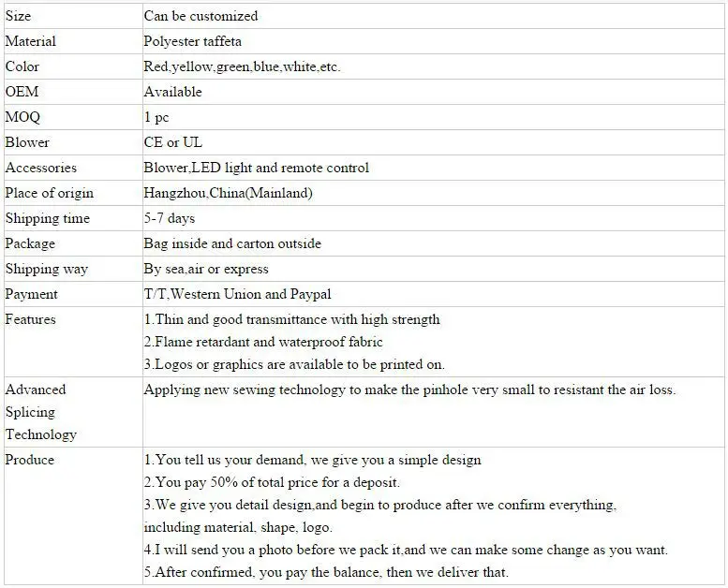Click the "5-7 days" shipping time value
Viewport: 728px width, 588px height.
click(x=170, y=218)
